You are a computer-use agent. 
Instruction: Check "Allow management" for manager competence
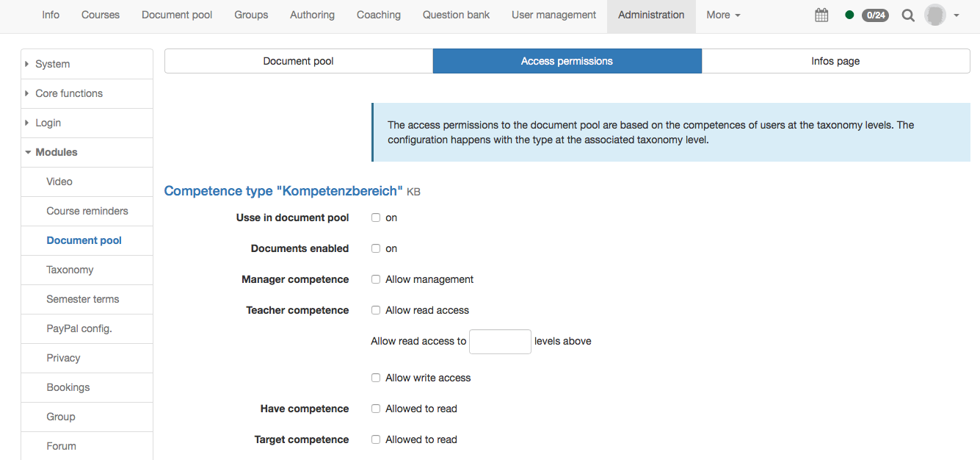click(376, 280)
